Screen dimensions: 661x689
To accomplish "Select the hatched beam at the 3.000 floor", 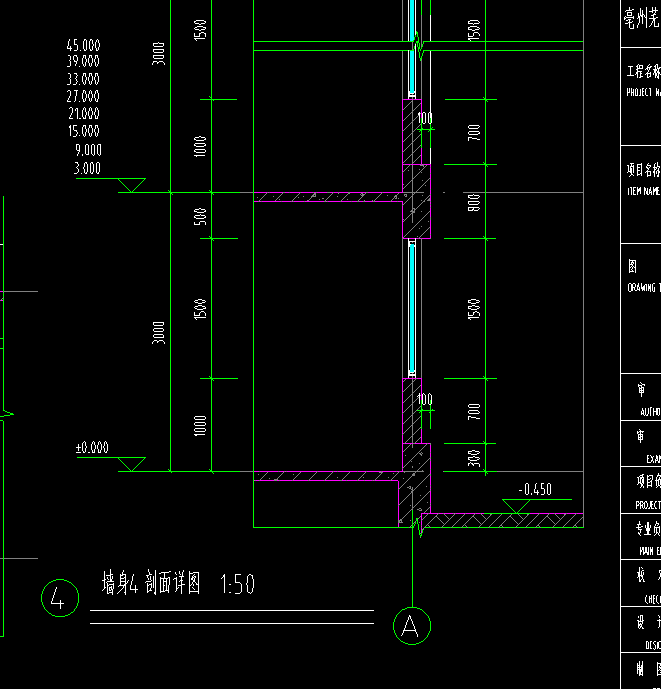I will [x=417, y=202].
